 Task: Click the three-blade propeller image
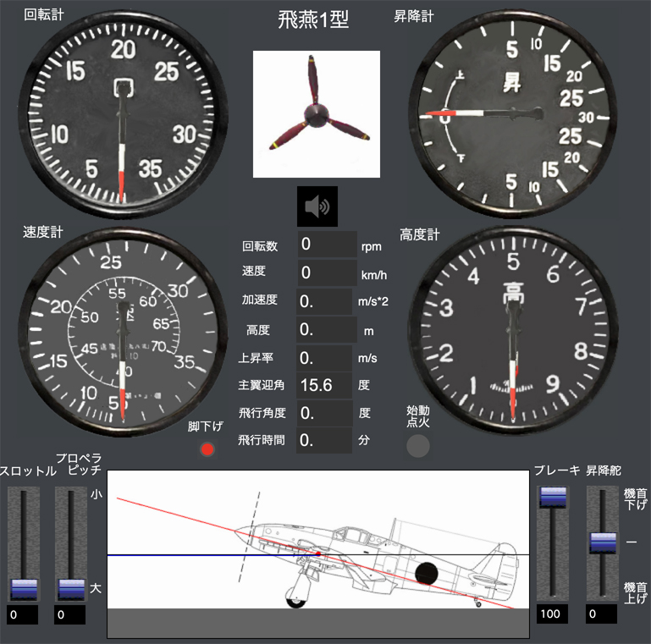[x=317, y=114]
